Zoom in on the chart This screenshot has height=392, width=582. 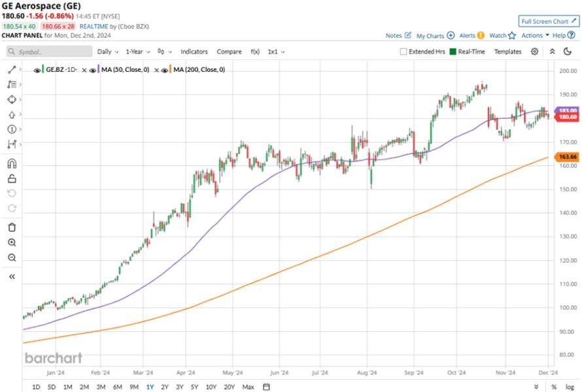(12, 242)
